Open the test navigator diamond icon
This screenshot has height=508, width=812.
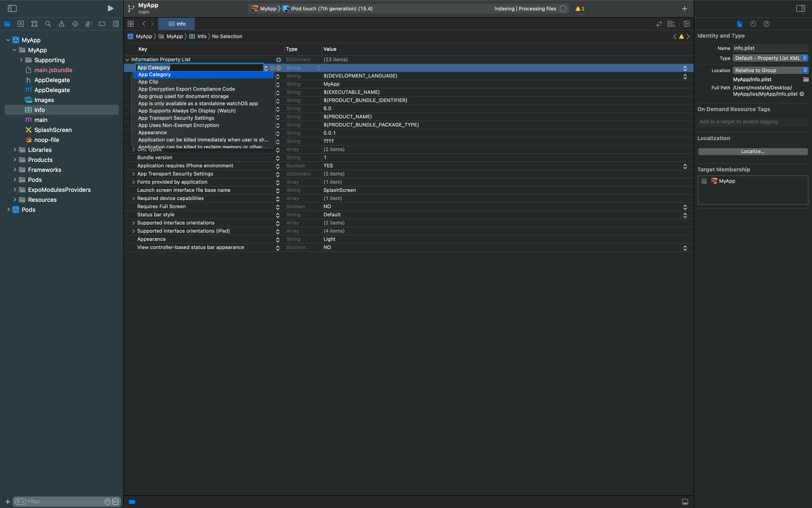[75, 24]
